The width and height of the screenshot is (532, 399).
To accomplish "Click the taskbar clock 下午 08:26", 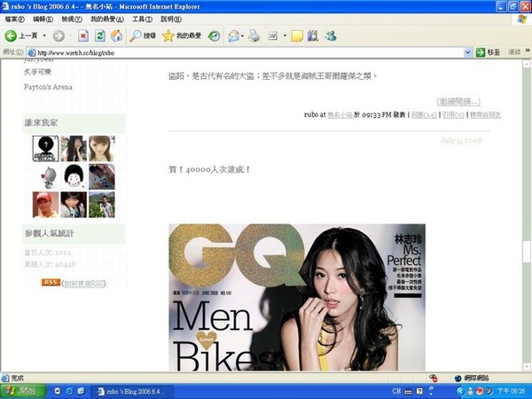I will pos(511,391).
